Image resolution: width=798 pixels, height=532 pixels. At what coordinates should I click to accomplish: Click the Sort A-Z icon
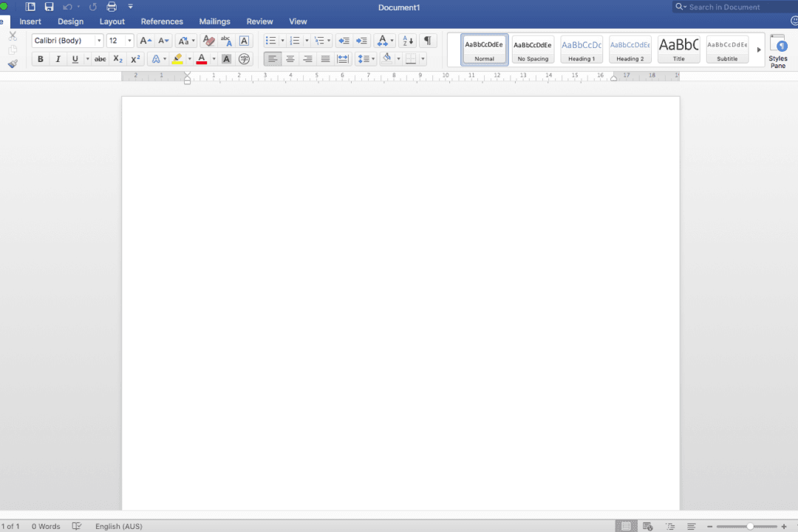(407, 41)
